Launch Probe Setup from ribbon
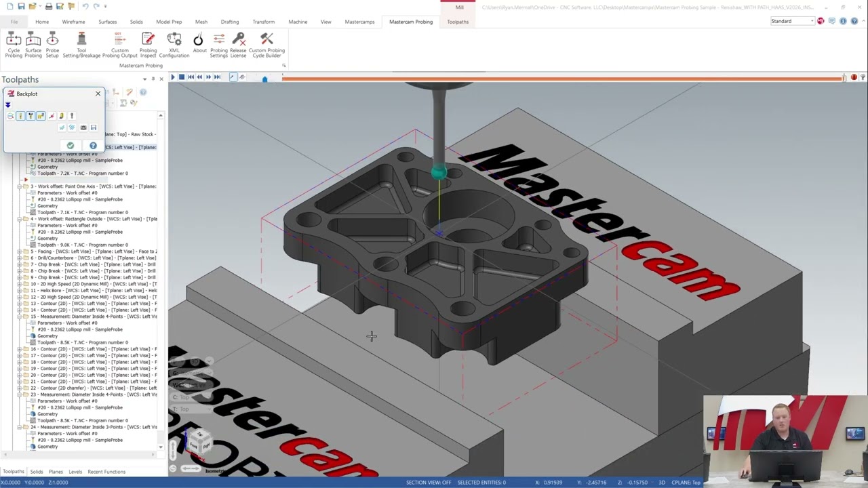This screenshot has width=868, height=488. (x=52, y=45)
